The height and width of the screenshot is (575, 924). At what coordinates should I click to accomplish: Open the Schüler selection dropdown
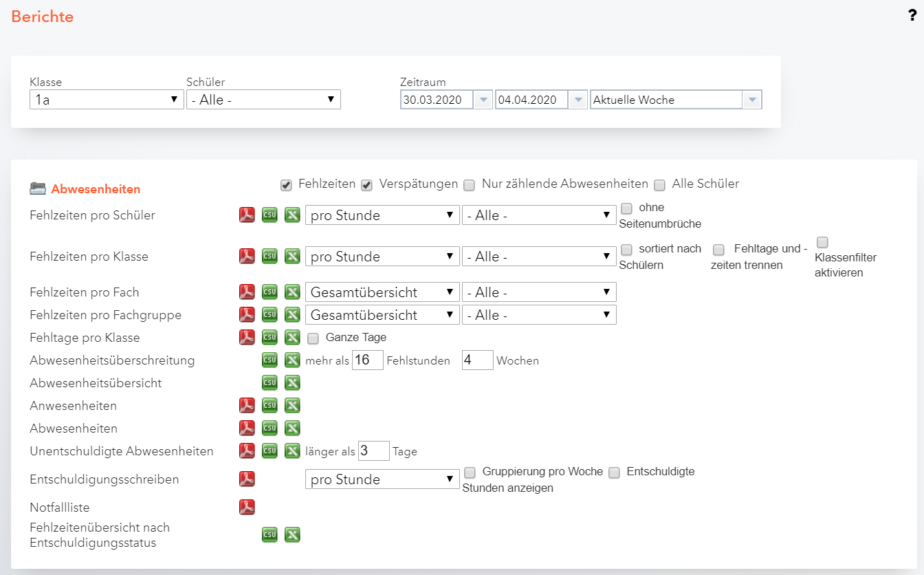click(x=263, y=100)
